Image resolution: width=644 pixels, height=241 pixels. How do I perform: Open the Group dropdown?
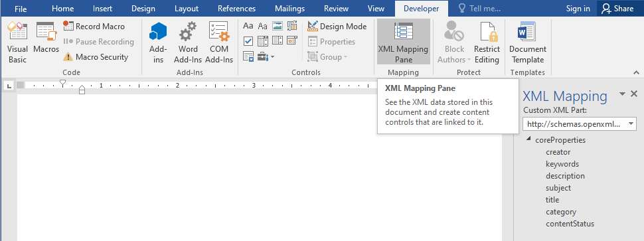coord(327,57)
